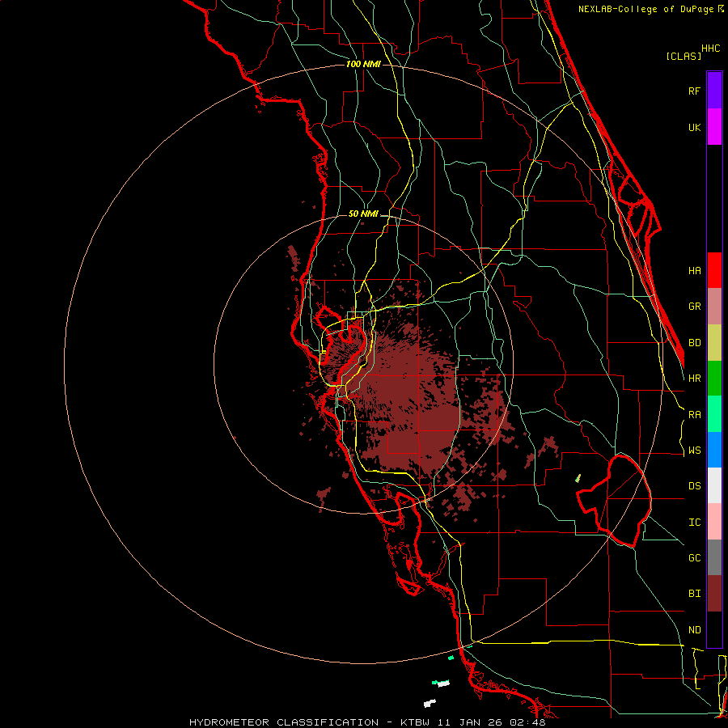Click the RF legend label

(694, 91)
